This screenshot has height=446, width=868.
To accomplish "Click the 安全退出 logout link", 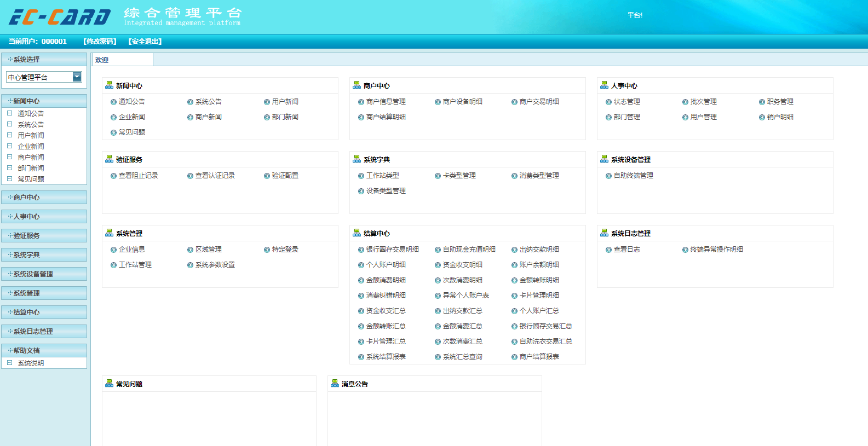I will click(x=145, y=41).
